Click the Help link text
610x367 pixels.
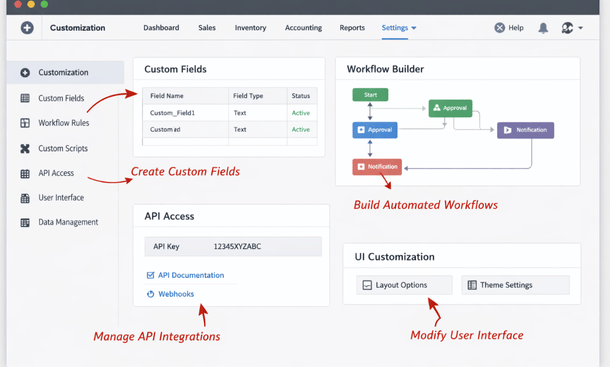[x=516, y=28]
